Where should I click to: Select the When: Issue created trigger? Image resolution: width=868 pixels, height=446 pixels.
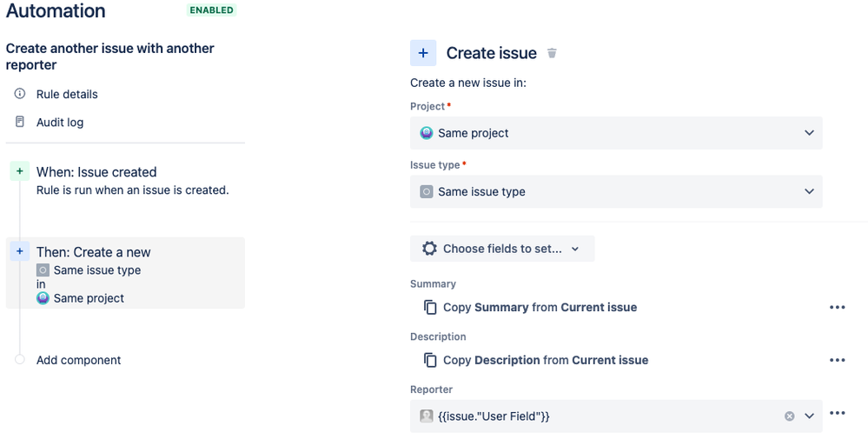pyautogui.click(x=96, y=172)
